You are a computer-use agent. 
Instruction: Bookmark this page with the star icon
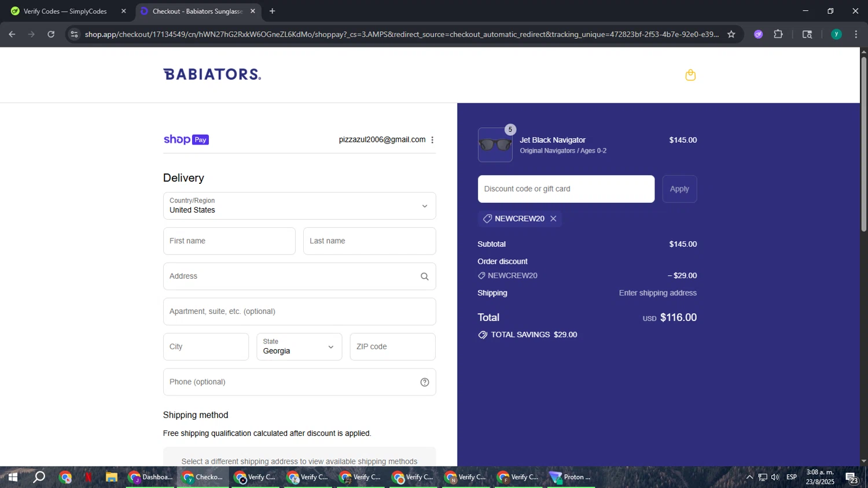pyautogui.click(x=731, y=34)
